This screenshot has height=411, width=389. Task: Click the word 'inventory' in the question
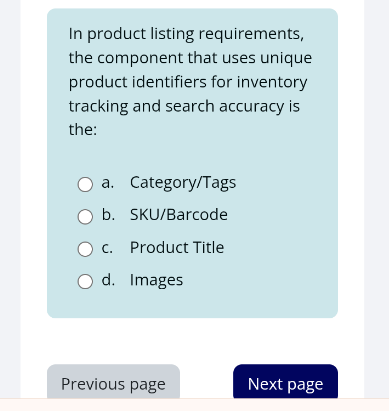pyautogui.click(x=272, y=82)
